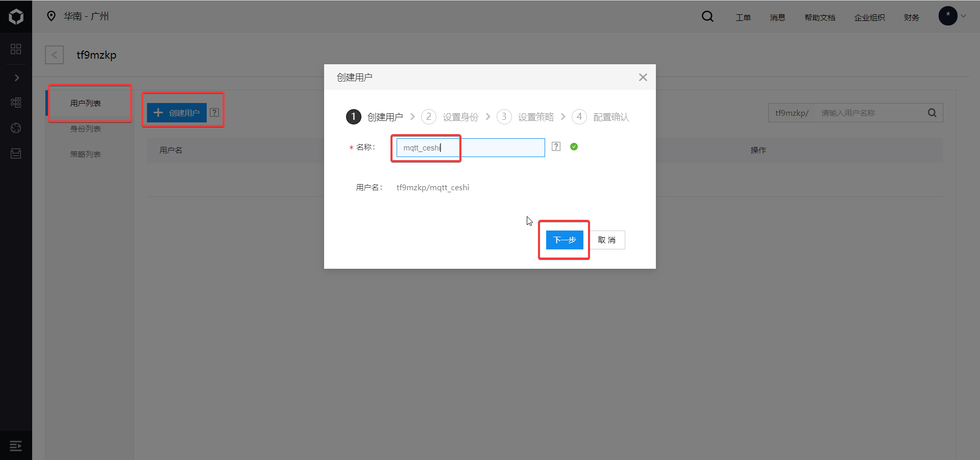Click the generated username tf9mzkp/mqtt_ceshi text
Viewport: 980px width, 460px height.
(x=433, y=187)
